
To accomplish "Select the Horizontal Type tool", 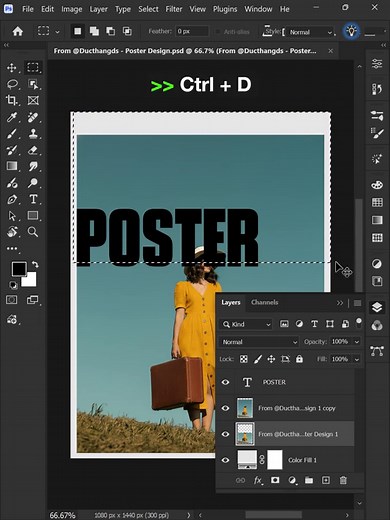I will pyautogui.click(x=33, y=199).
